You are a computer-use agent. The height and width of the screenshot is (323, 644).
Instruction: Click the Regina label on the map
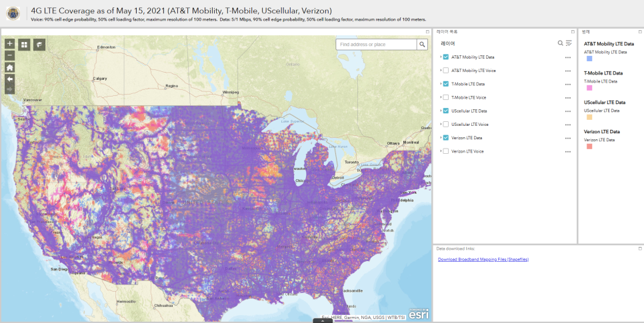(172, 86)
